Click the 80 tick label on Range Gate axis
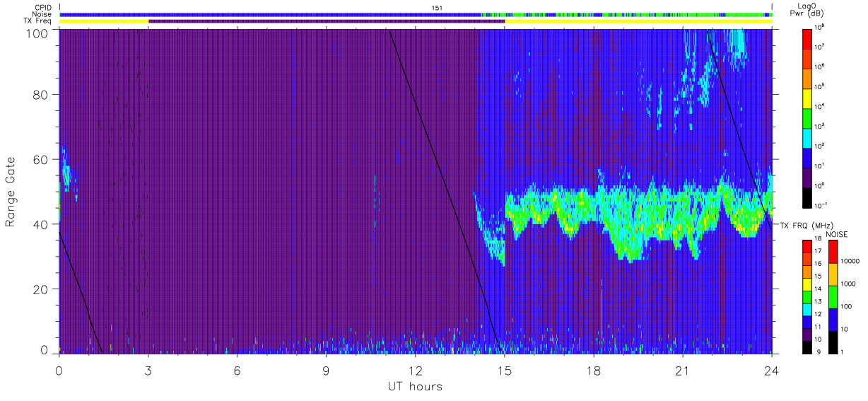The width and height of the screenshot is (868, 401). (41, 95)
